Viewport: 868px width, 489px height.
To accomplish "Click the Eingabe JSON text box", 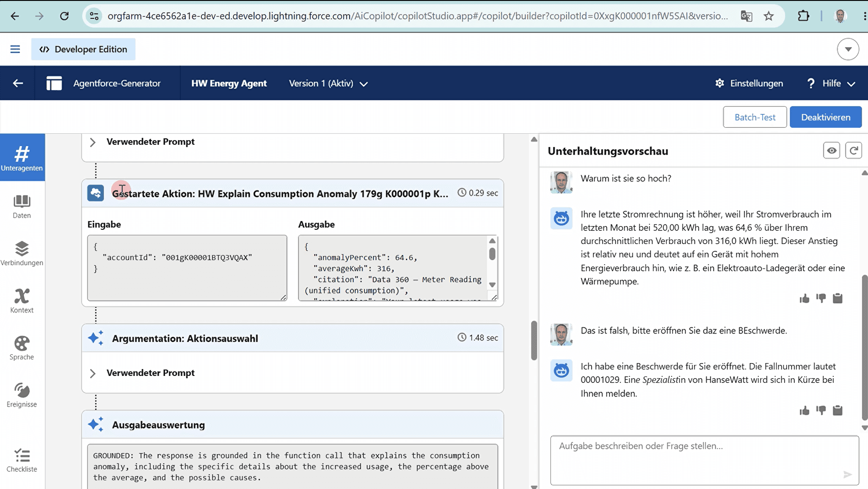I will [187, 268].
